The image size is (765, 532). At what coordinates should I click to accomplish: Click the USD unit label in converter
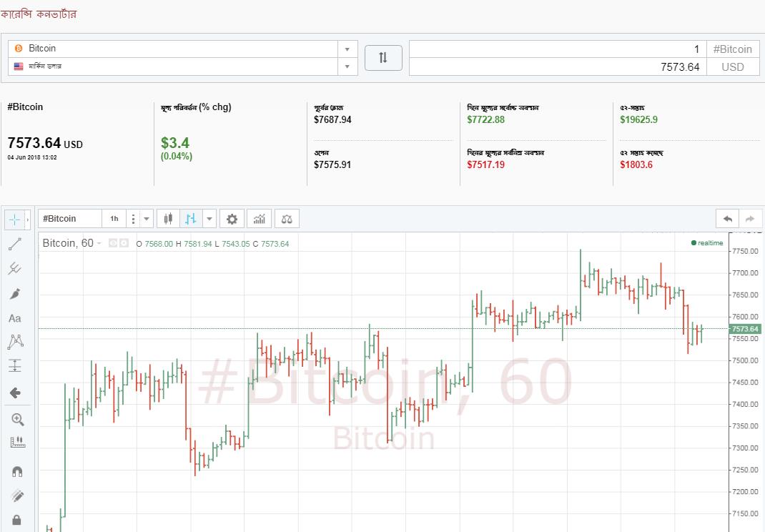[733, 67]
